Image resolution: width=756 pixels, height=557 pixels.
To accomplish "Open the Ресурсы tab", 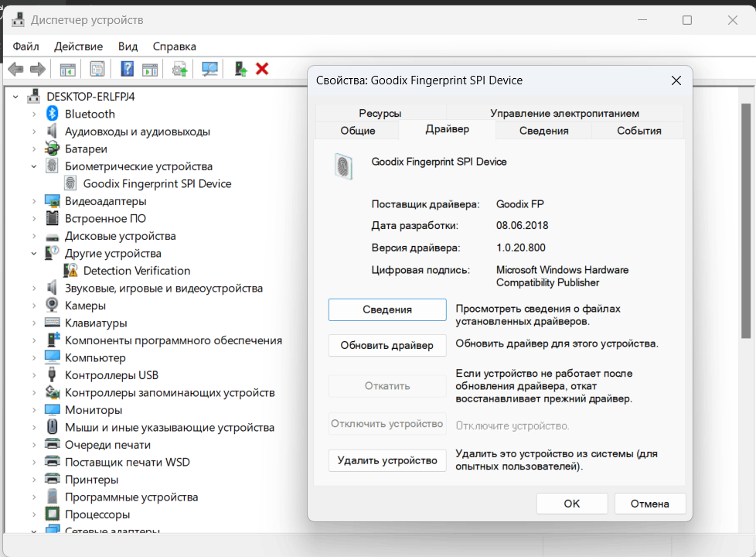I will click(x=380, y=113).
